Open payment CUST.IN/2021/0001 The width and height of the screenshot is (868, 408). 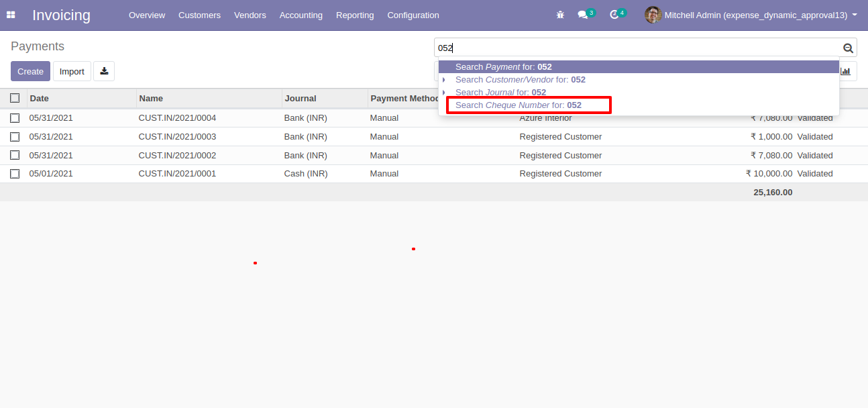coord(177,174)
